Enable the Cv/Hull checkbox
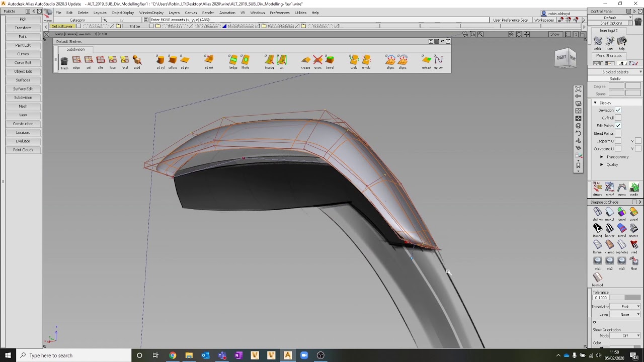The height and width of the screenshot is (362, 644). [618, 118]
